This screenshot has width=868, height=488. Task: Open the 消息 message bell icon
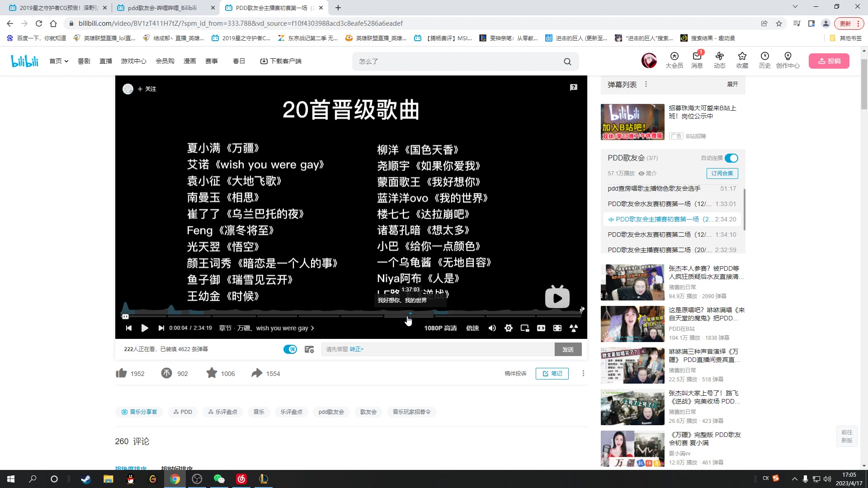point(697,57)
